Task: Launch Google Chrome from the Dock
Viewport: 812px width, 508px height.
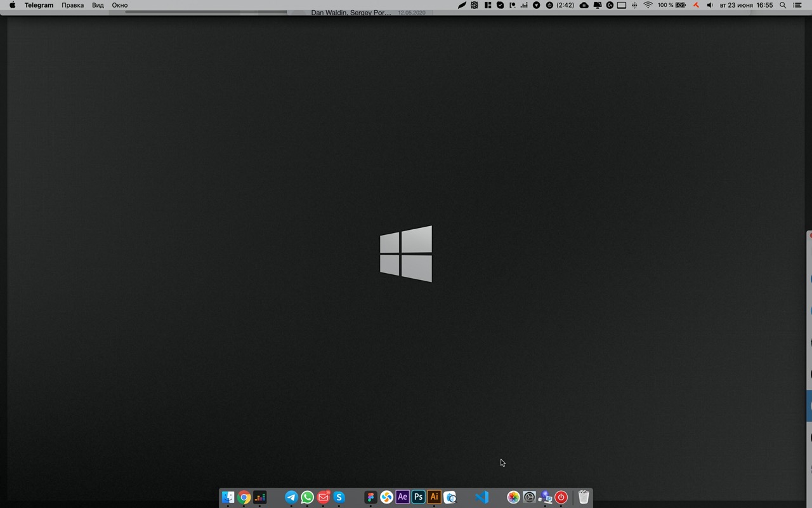Action: click(x=244, y=497)
